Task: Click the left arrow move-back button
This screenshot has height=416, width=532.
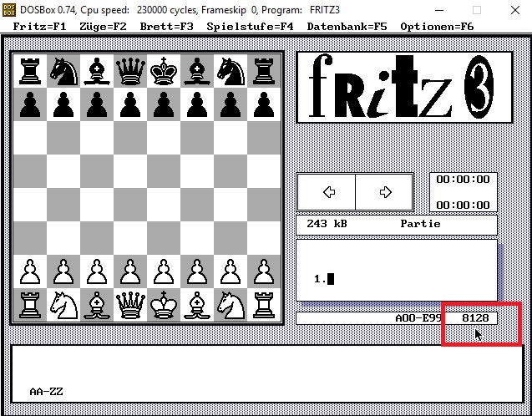Action: pyautogui.click(x=327, y=192)
